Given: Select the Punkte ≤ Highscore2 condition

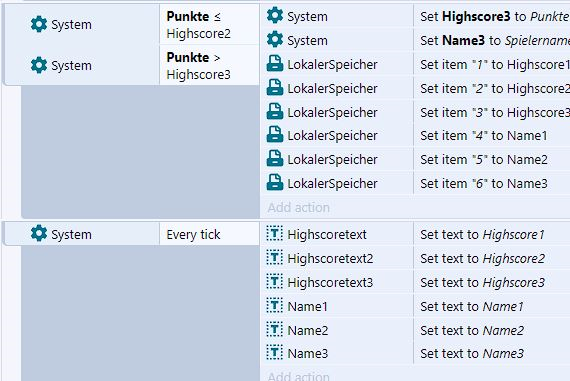Looking at the screenshot, I should (209, 24).
